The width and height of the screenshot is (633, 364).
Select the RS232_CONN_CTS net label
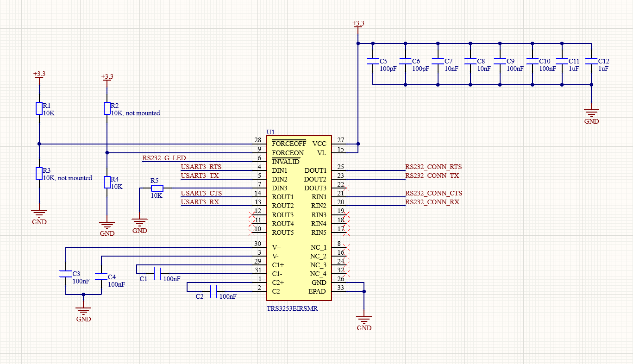point(434,193)
